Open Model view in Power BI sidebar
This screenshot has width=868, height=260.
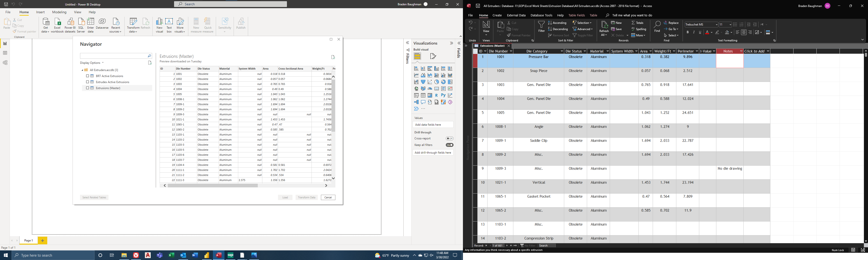point(5,63)
